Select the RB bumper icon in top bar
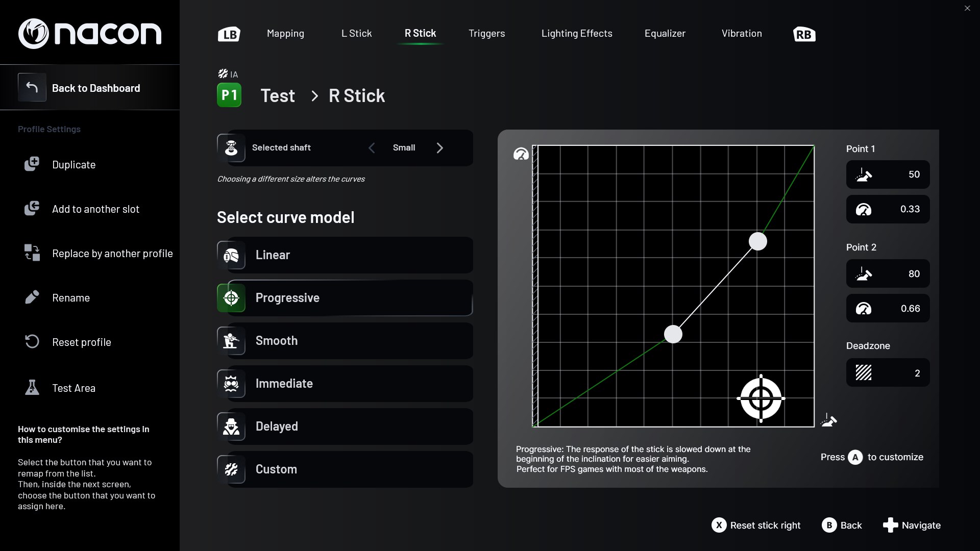980x551 pixels. pyautogui.click(x=804, y=34)
